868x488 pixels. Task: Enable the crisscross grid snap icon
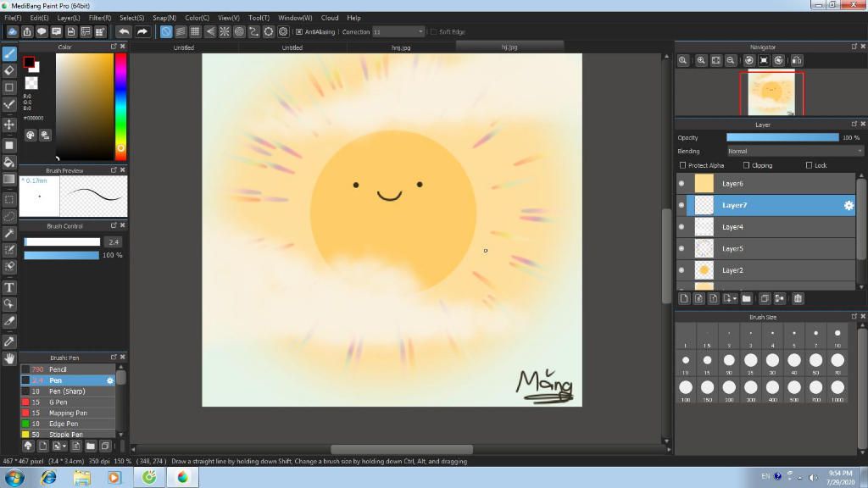[195, 31]
